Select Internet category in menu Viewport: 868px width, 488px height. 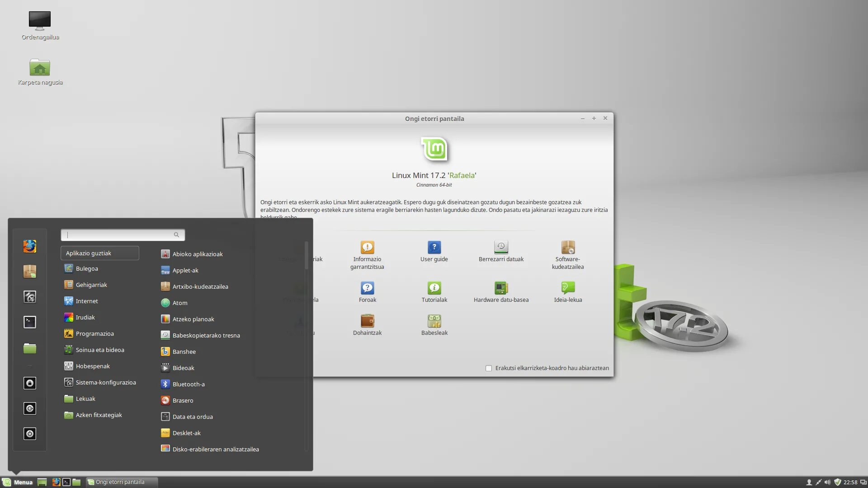tap(100, 301)
